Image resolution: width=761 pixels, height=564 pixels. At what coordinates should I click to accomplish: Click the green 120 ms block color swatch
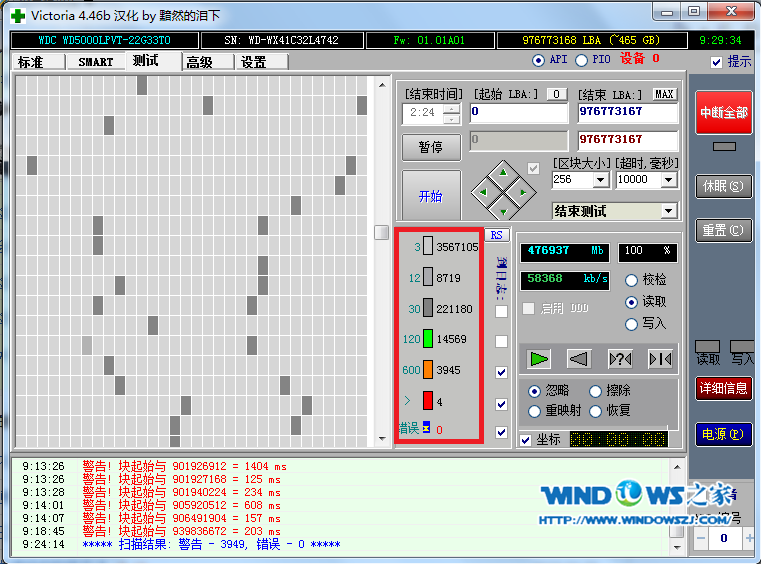point(427,339)
